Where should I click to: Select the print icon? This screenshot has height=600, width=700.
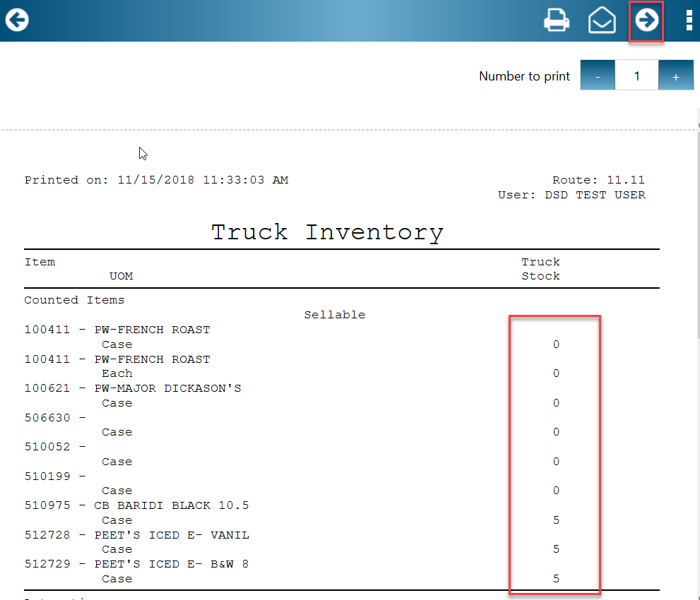557,20
